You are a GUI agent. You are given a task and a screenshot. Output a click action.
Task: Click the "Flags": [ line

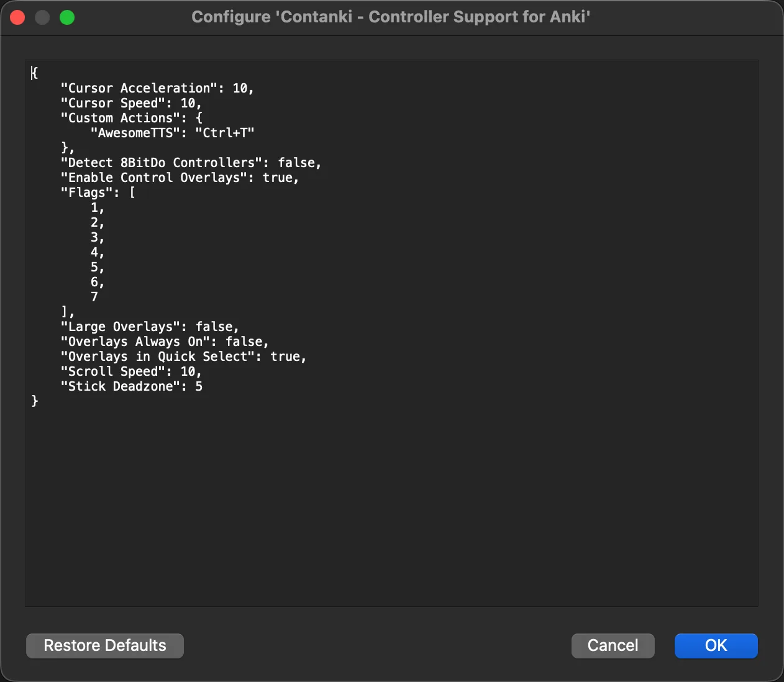[98, 193]
